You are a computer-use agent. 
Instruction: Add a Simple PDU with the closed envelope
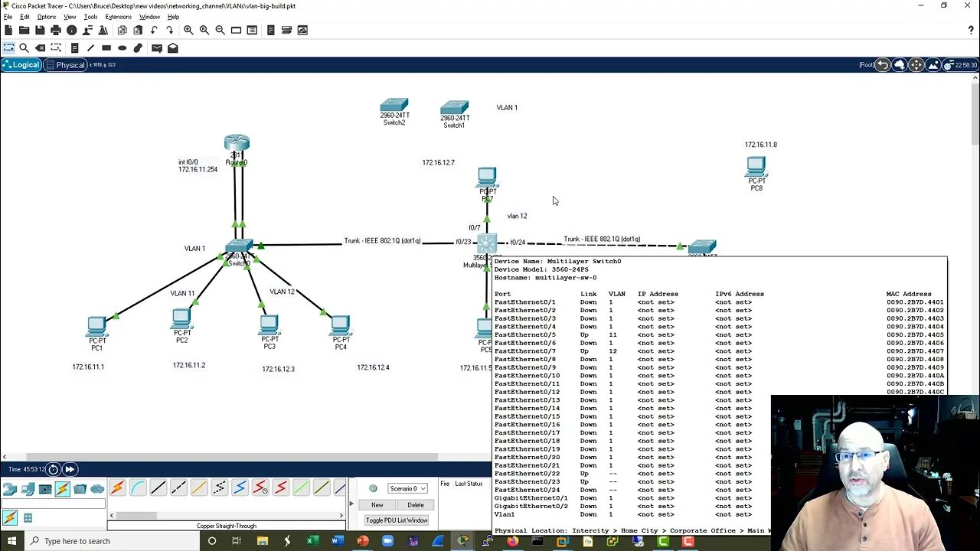pos(157,47)
